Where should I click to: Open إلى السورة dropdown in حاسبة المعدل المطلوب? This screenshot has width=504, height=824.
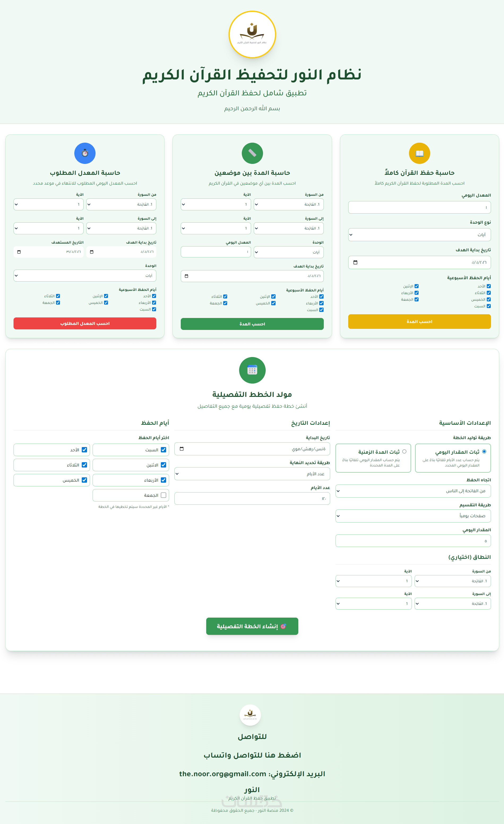121,228
